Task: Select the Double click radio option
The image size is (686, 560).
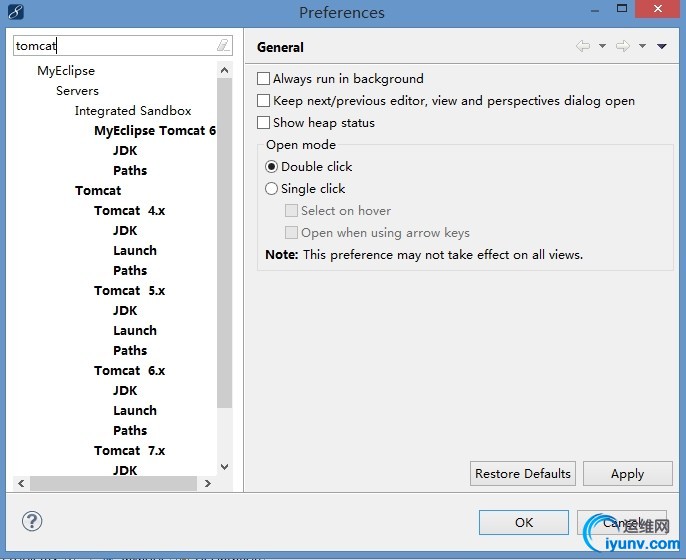Action: pyautogui.click(x=271, y=167)
